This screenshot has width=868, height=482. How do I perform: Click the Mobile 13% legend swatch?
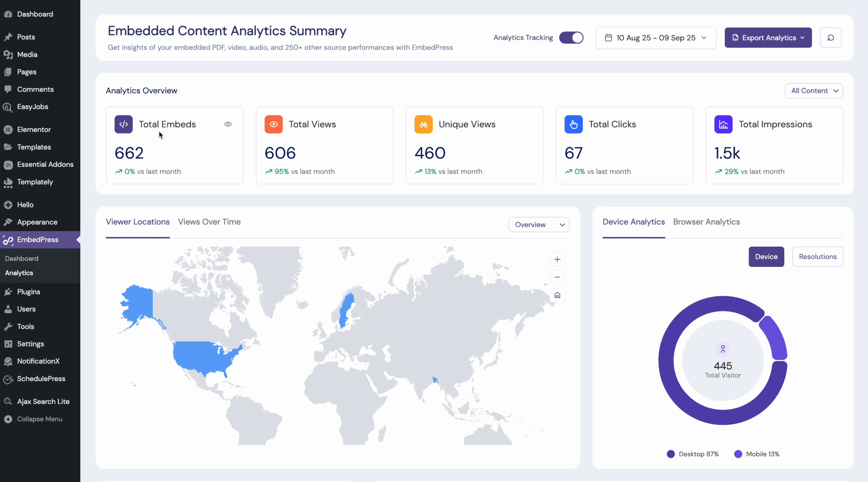click(738, 454)
